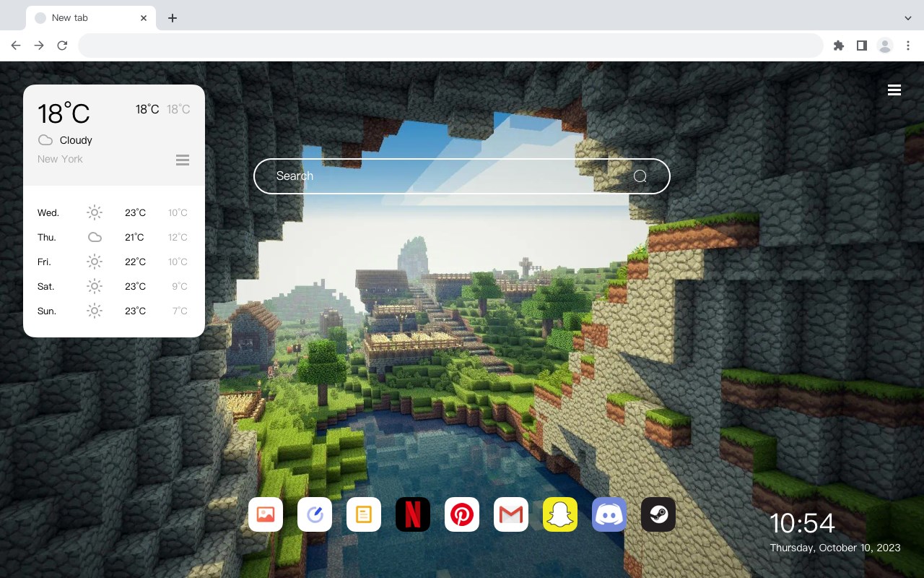Screen dimensions: 924x578
Task: Click the Cloudy condition label
Action: pos(76,140)
